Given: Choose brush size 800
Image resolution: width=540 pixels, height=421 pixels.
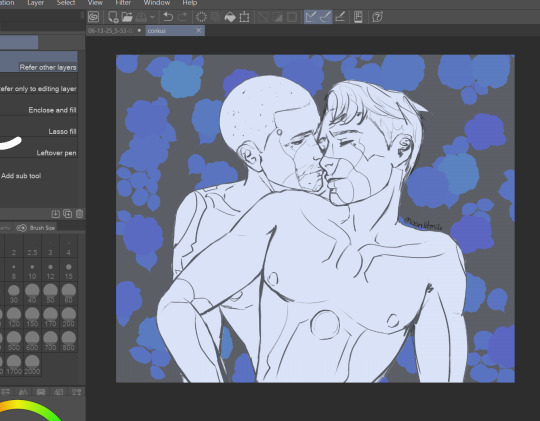Looking at the screenshot, I should click(69, 341).
